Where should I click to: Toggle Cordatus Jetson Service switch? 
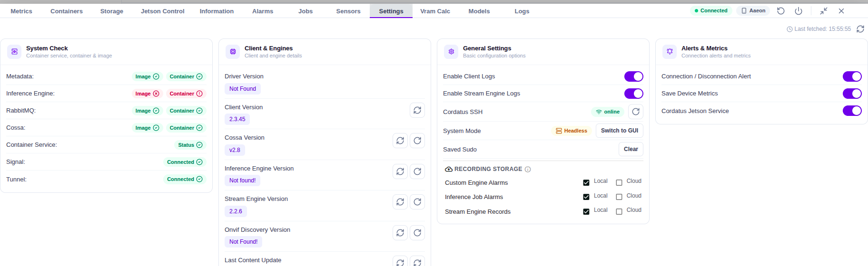[x=852, y=111]
